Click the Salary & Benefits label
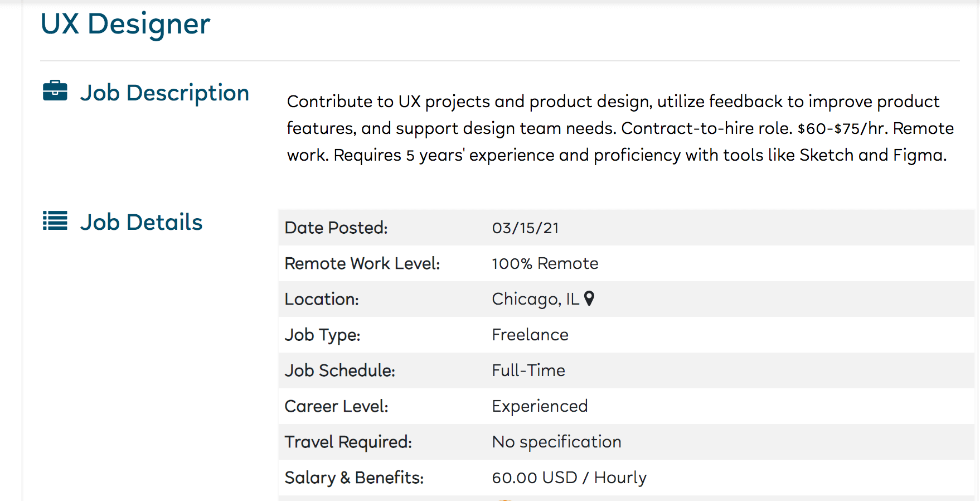Image resolution: width=980 pixels, height=501 pixels. (354, 478)
